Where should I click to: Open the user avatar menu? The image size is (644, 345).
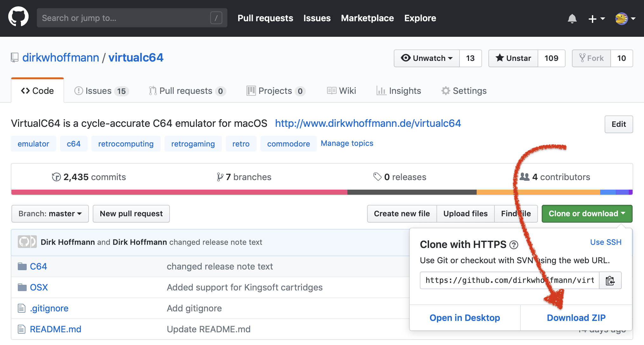point(625,19)
